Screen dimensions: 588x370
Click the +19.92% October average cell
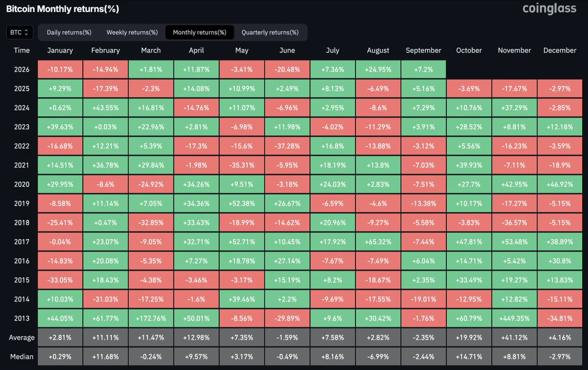tap(469, 337)
